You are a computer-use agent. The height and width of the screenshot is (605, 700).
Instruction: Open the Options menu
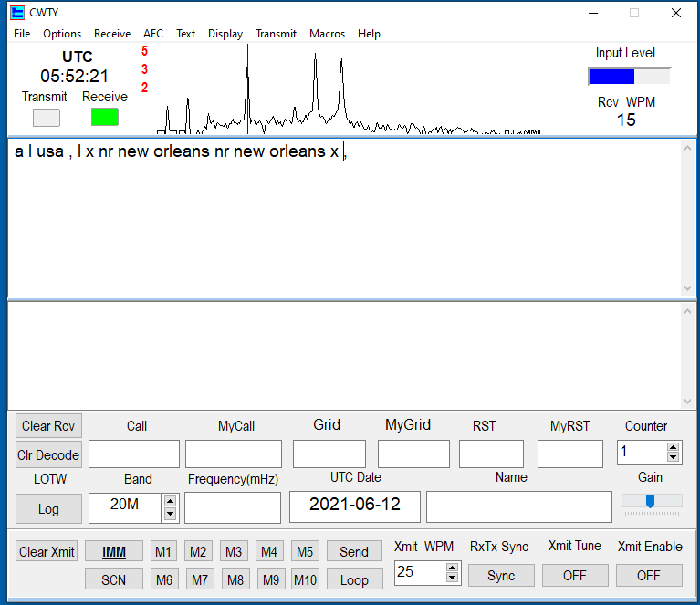[x=62, y=34]
